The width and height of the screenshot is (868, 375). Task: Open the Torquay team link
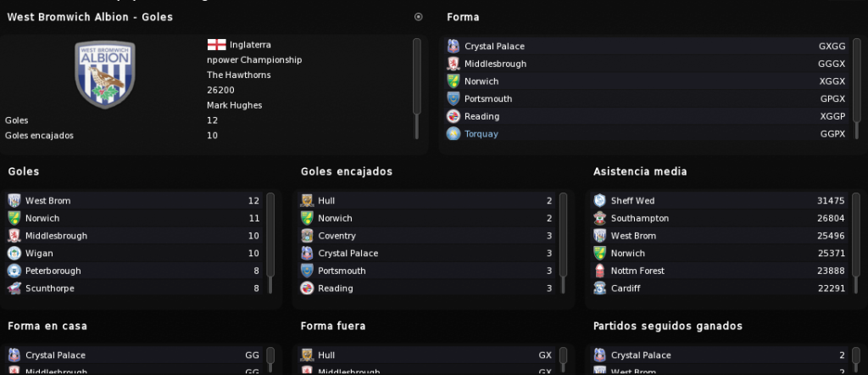(481, 134)
